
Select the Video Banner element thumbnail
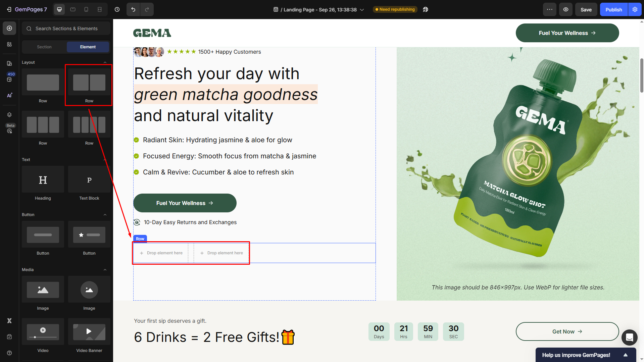click(x=89, y=332)
